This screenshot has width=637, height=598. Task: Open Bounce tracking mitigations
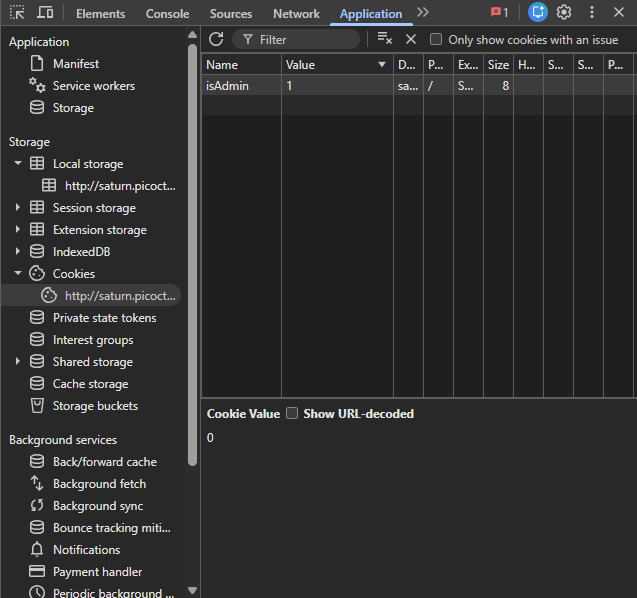[112, 528]
